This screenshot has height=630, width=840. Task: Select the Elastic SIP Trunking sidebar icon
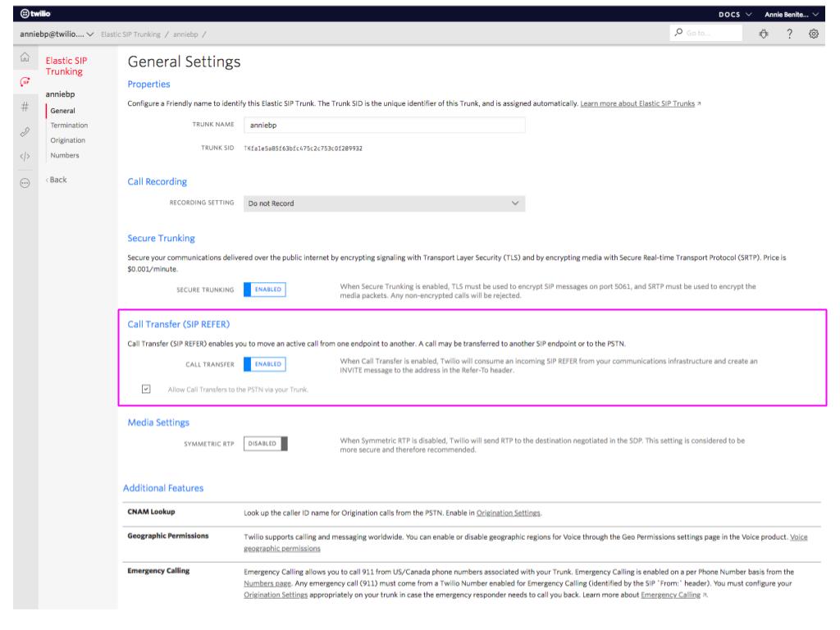click(25, 82)
